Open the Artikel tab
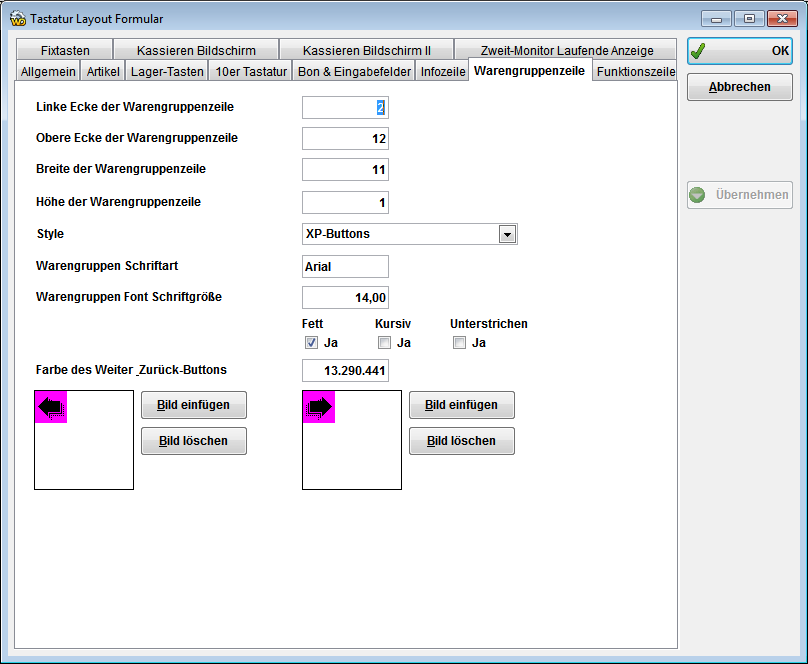Image resolution: width=808 pixels, height=664 pixels. point(103,71)
